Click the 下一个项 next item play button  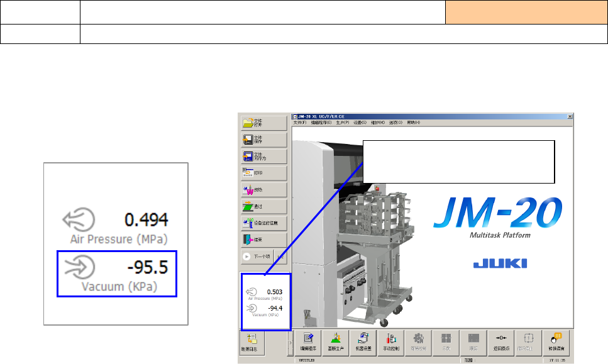click(x=257, y=256)
